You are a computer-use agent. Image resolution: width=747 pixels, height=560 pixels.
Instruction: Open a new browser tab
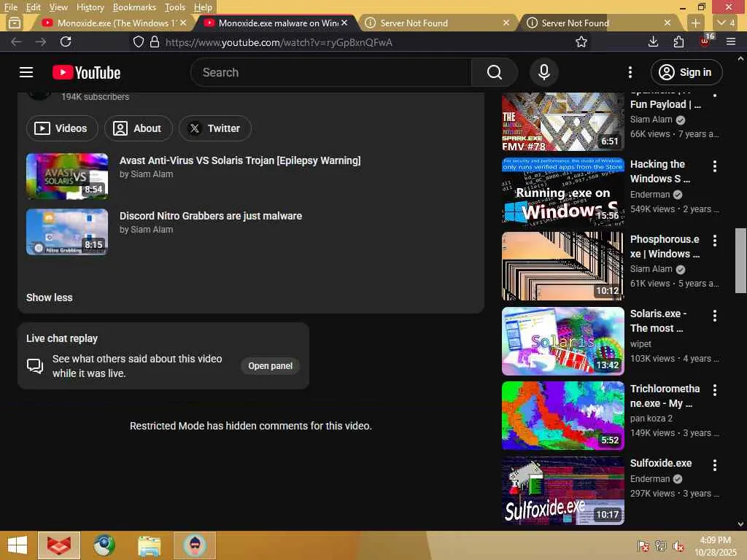tap(695, 23)
